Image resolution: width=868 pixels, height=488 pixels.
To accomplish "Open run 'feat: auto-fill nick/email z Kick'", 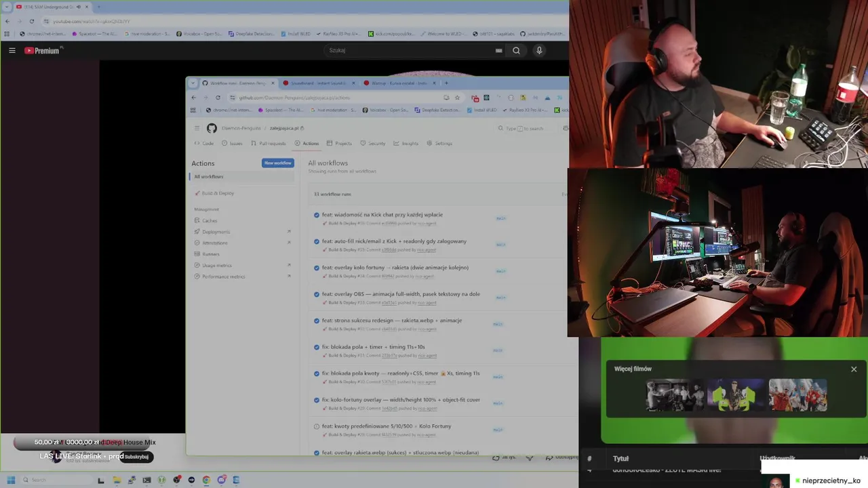I will [x=394, y=241].
